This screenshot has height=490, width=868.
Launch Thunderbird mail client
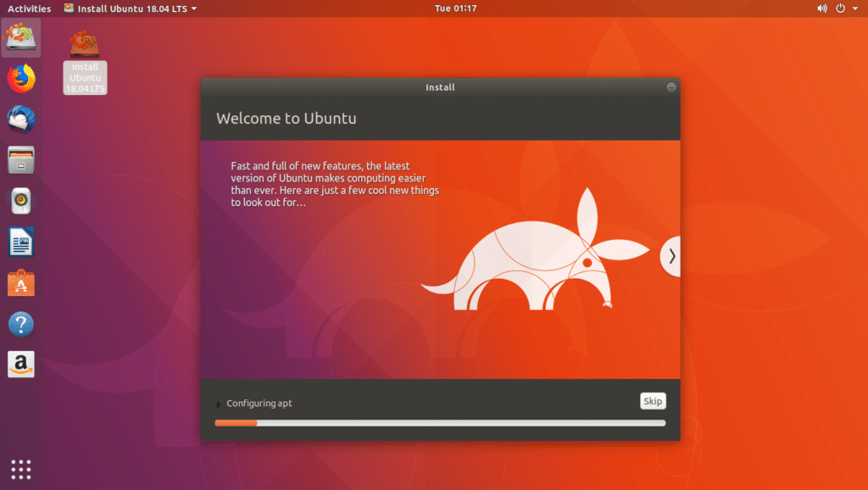(x=20, y=120)
